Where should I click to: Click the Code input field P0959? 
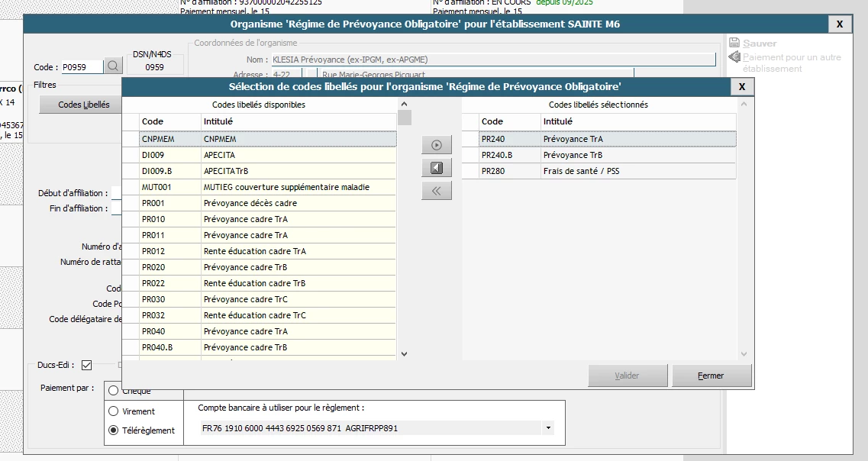(82, 67)
